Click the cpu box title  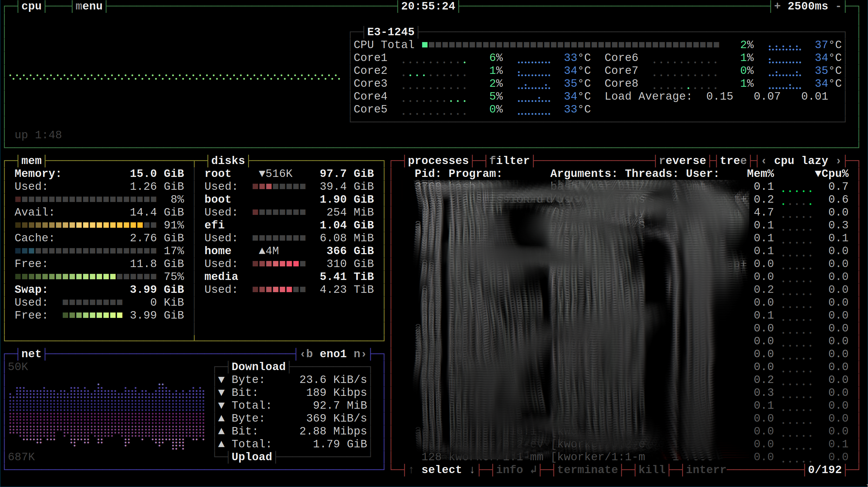(32, 6)
